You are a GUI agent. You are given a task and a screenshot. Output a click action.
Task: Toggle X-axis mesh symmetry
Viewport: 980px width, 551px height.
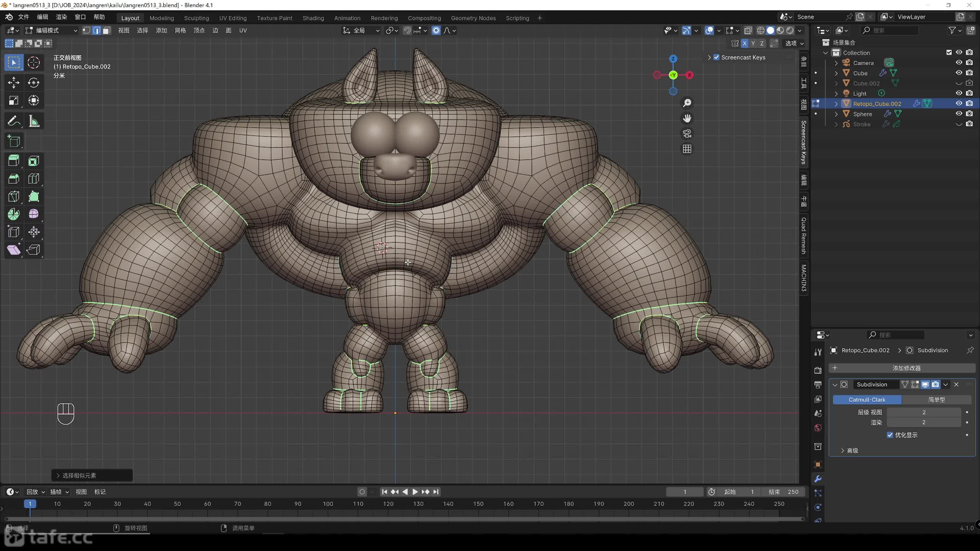[x=745, y=43]
